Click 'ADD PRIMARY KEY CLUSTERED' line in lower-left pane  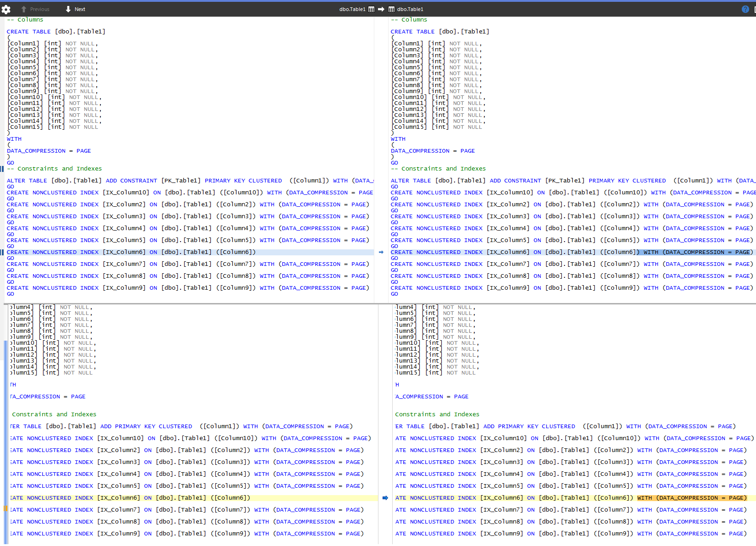pyautogui.click(x=181, y=426)
